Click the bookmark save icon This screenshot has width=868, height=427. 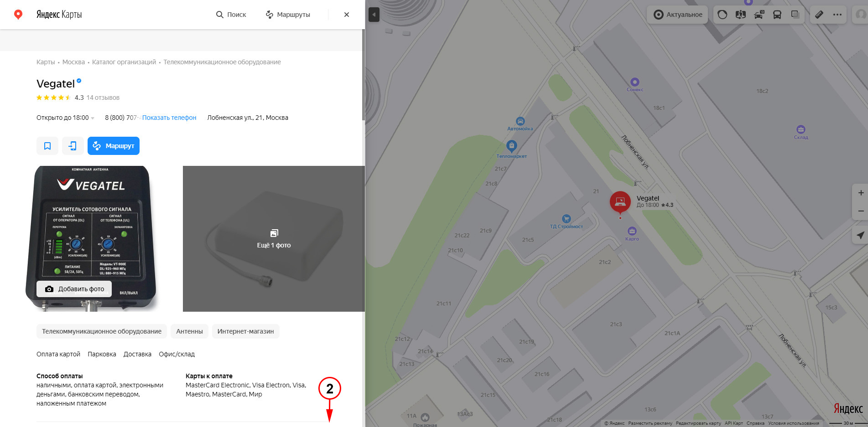pyautogui.click(x=47, y=146)
